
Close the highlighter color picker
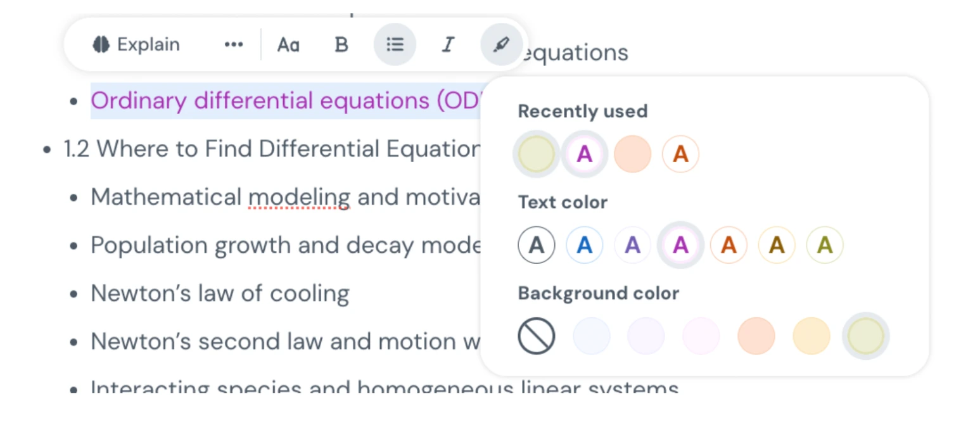501,44
